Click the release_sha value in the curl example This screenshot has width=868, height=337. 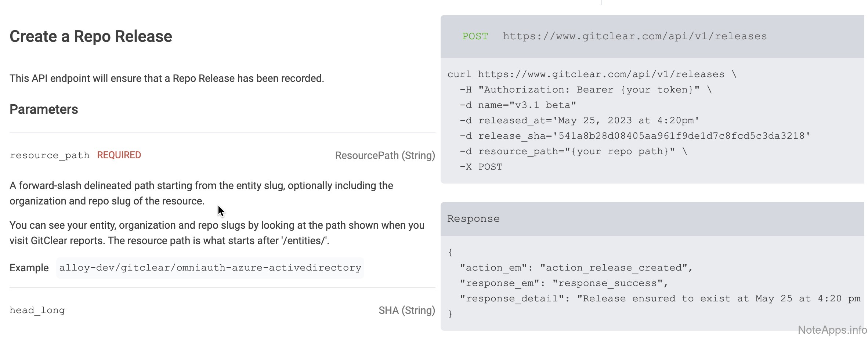pos(684,136)
